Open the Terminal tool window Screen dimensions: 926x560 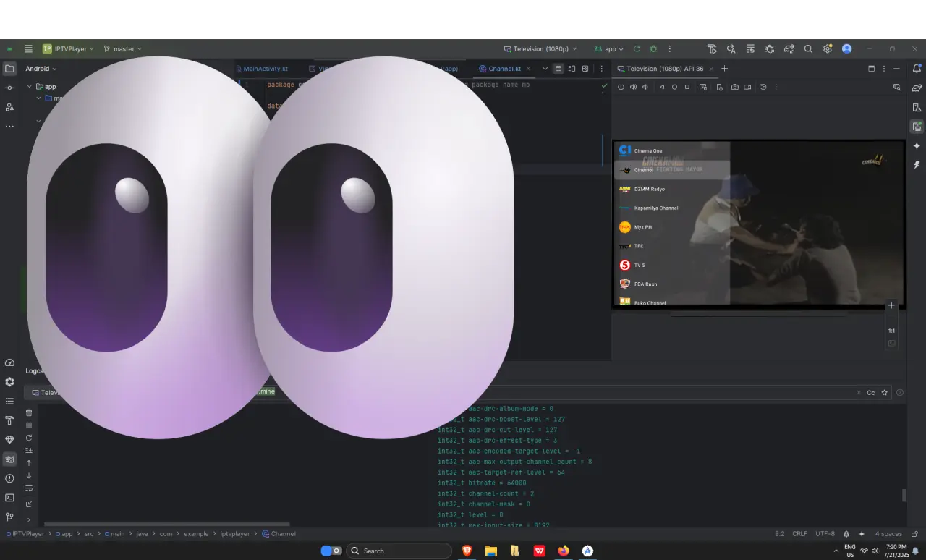pyautogui.click(x=9, y=498)
